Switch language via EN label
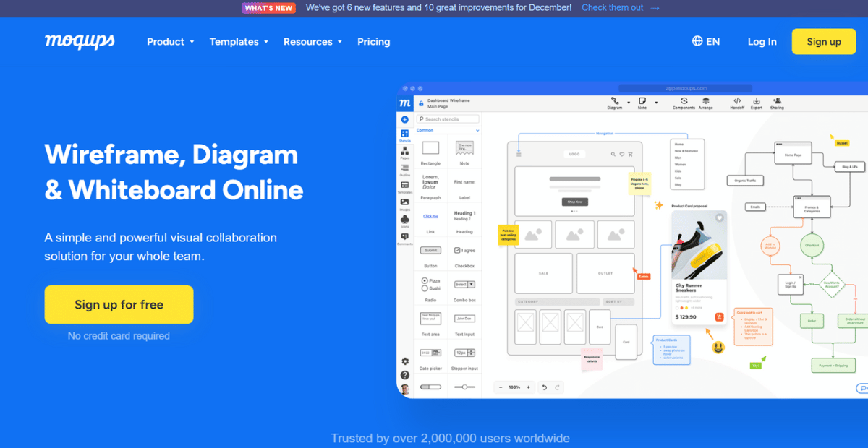 (713, 42)
